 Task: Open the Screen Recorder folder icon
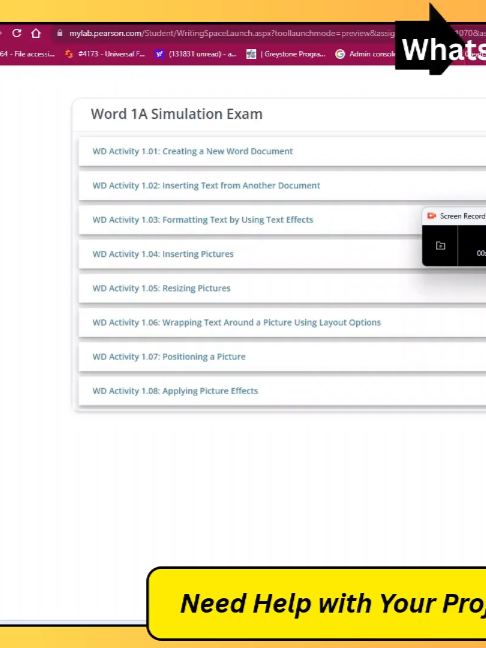click(x=441, y=246)
